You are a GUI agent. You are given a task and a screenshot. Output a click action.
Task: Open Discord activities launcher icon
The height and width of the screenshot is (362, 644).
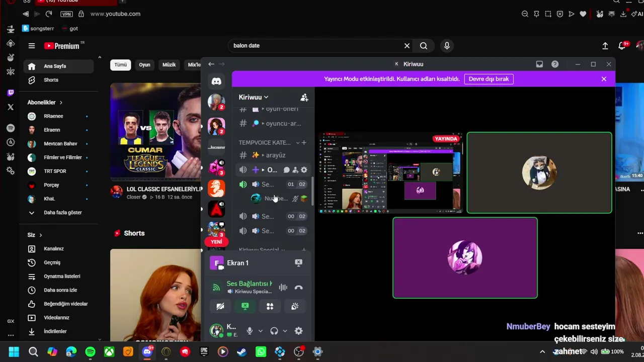[x=270, y=306]
